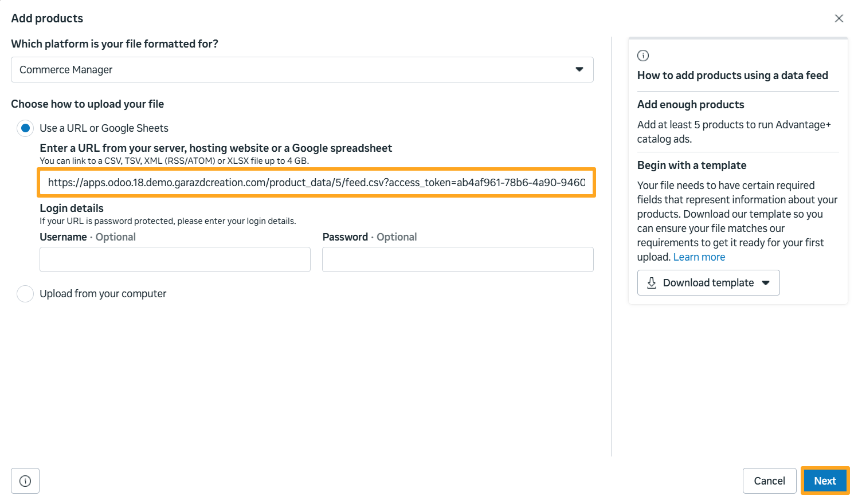Click 'Which platform is your file formatted for?'
The height and width of the screenshot is (504, 858).
[x=115, y=44]
